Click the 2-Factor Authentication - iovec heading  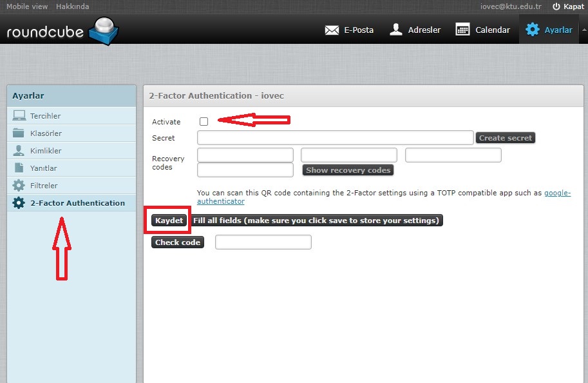click(x=216, y=95)
